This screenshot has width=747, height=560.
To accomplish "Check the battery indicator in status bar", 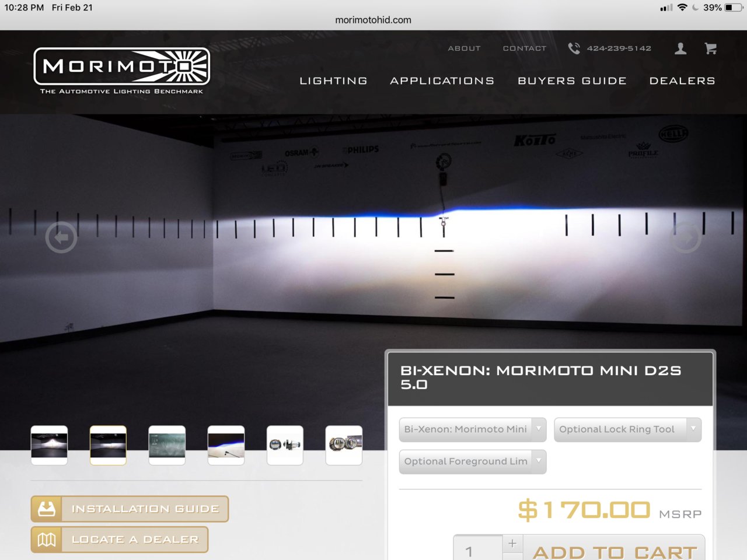I will (x=734, y=8).
